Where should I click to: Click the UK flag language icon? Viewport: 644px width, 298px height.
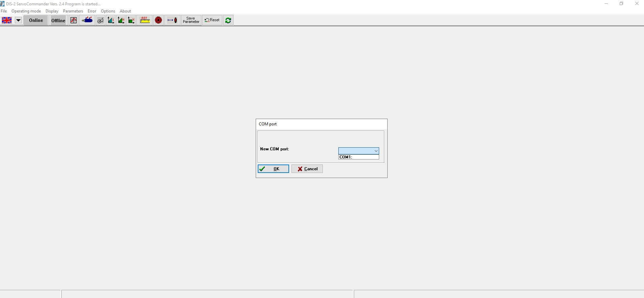coord(7,20)
